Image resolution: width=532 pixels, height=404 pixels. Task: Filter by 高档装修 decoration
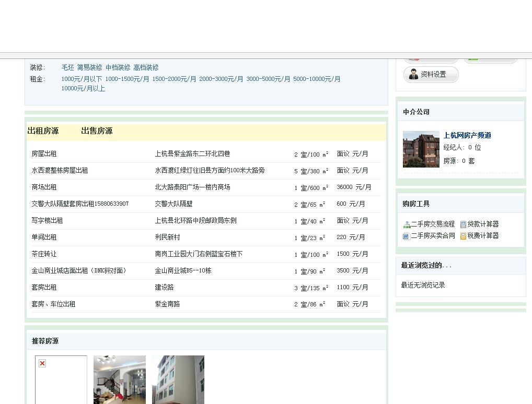146,67
